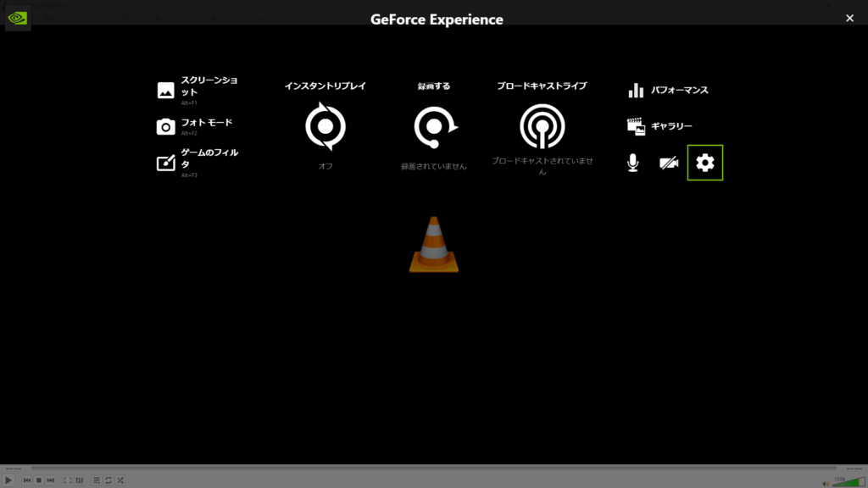Click VLC previous track button
This screenshot has height=488, width=868.
point(26,480)
